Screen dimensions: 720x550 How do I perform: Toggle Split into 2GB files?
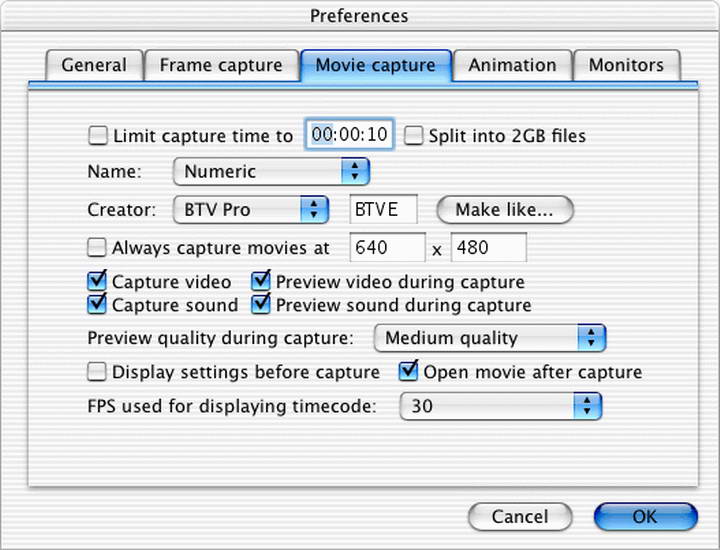tap(413, 136)
